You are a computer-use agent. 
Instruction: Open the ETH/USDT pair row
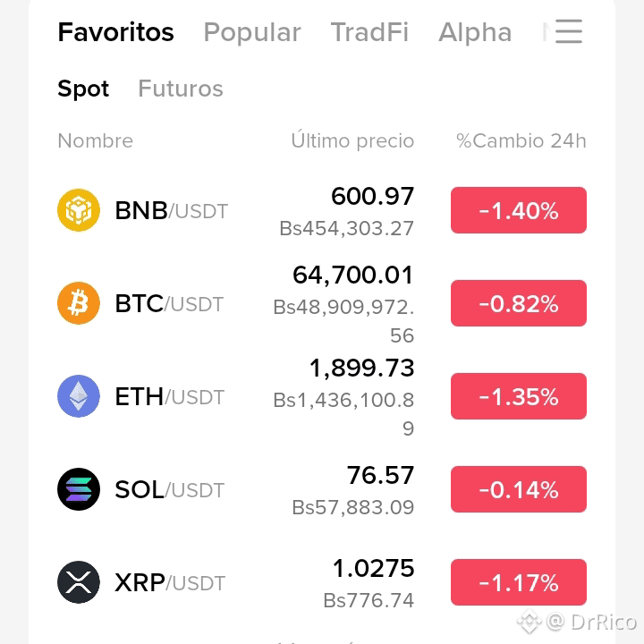pos(322,396)
